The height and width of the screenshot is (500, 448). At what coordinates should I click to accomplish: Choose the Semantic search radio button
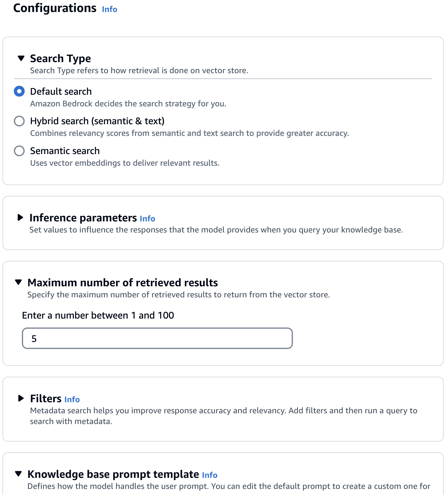click(x=19, y=151)
